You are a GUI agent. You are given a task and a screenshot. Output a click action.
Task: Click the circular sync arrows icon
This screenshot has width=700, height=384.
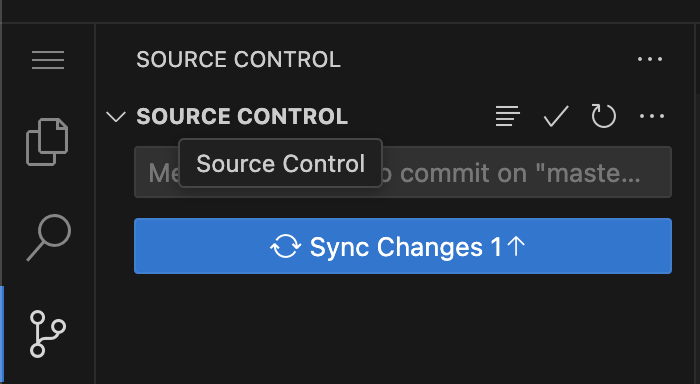tap(285, 246)
